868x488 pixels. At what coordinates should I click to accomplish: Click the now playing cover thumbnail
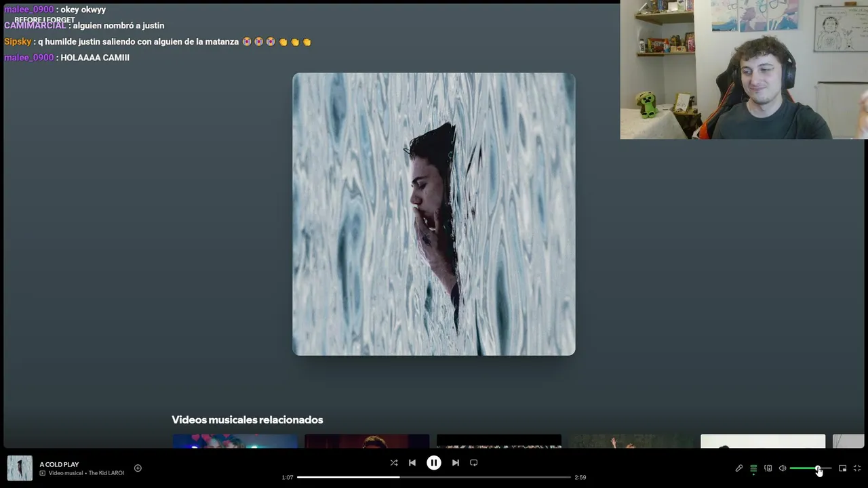[20, 468]
